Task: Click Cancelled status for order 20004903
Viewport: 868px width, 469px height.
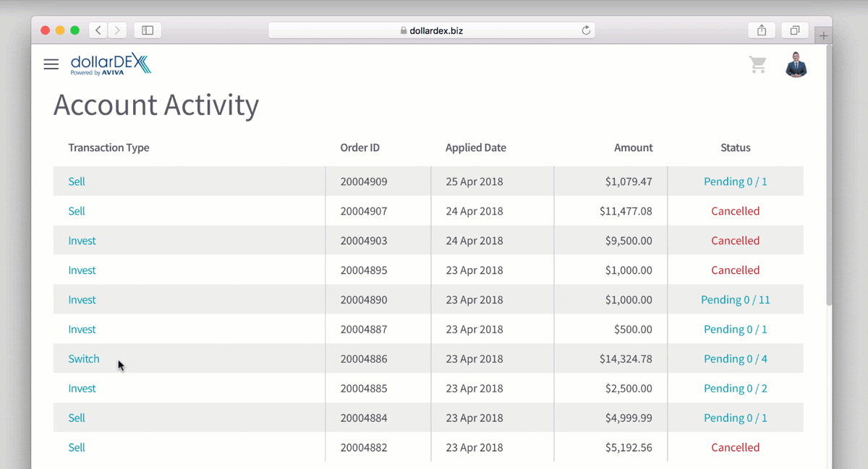Action: pyautogui.click(x=736, y=241)
